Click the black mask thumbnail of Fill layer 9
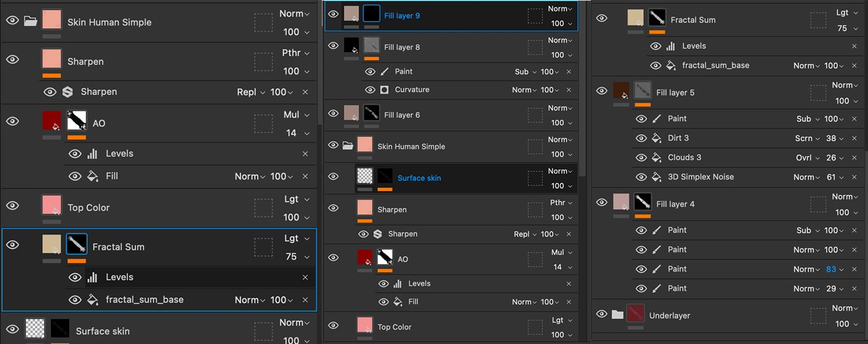This screenshot has width=868, height=344. point(371,14)
